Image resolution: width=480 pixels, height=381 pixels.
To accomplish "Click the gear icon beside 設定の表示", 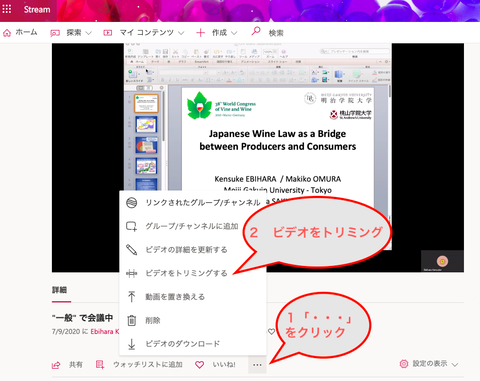I will coord(404,364).
